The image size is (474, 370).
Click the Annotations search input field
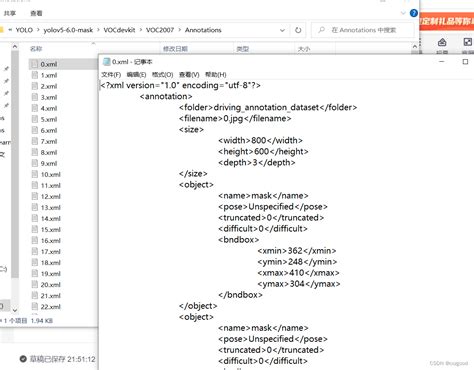(x=363, y=30)
